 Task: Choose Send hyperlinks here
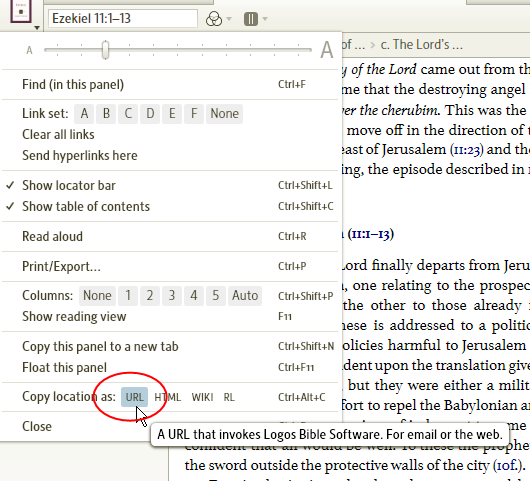click(x=80, y=155)
